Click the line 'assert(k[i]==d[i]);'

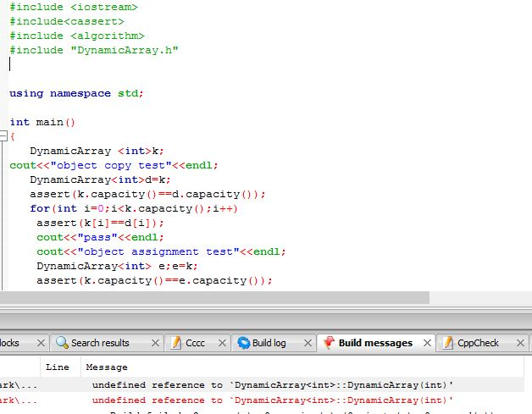coord(100,223)
